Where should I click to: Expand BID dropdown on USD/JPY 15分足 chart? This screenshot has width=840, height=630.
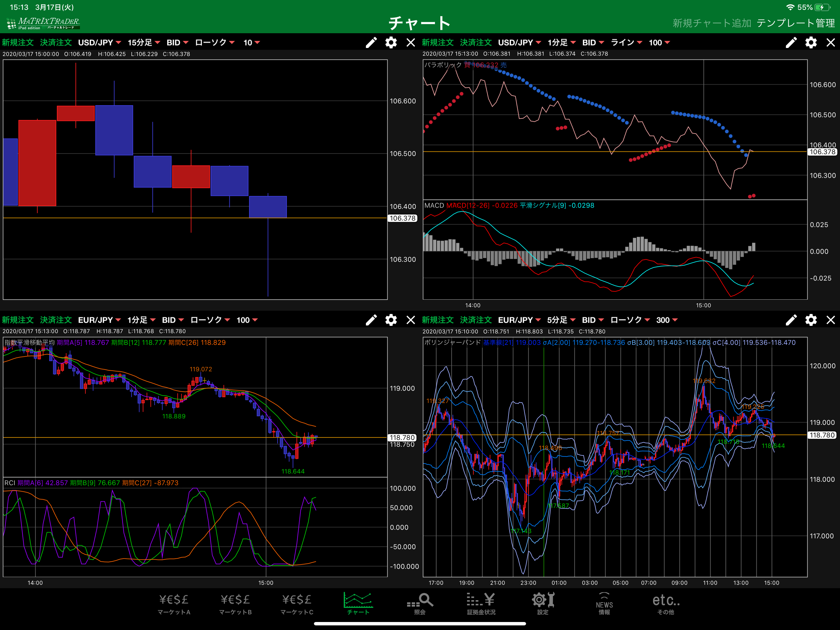(x=177, y=42)
